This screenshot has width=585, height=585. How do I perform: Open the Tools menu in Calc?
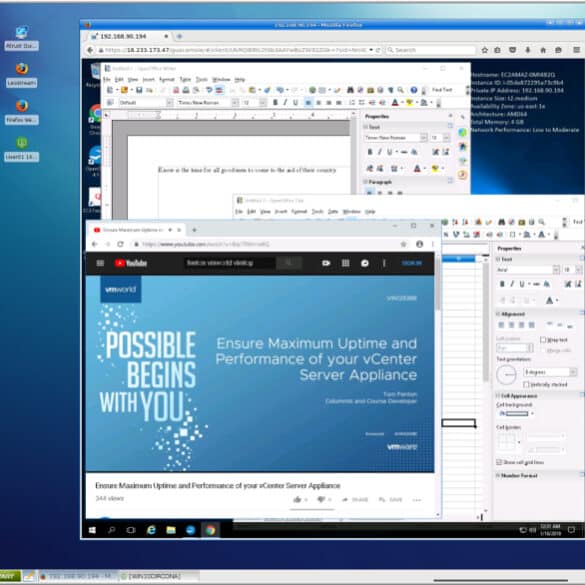click(x=317, y=212)
